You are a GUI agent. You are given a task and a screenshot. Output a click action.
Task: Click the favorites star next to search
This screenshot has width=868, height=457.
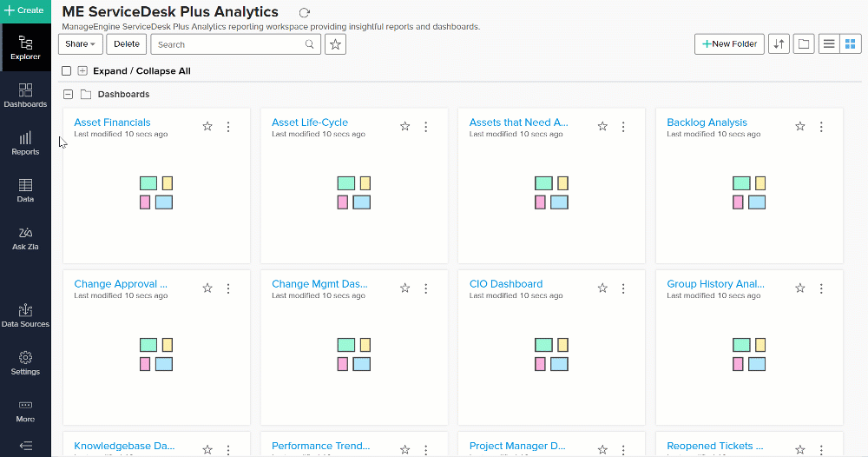[336, 44]
